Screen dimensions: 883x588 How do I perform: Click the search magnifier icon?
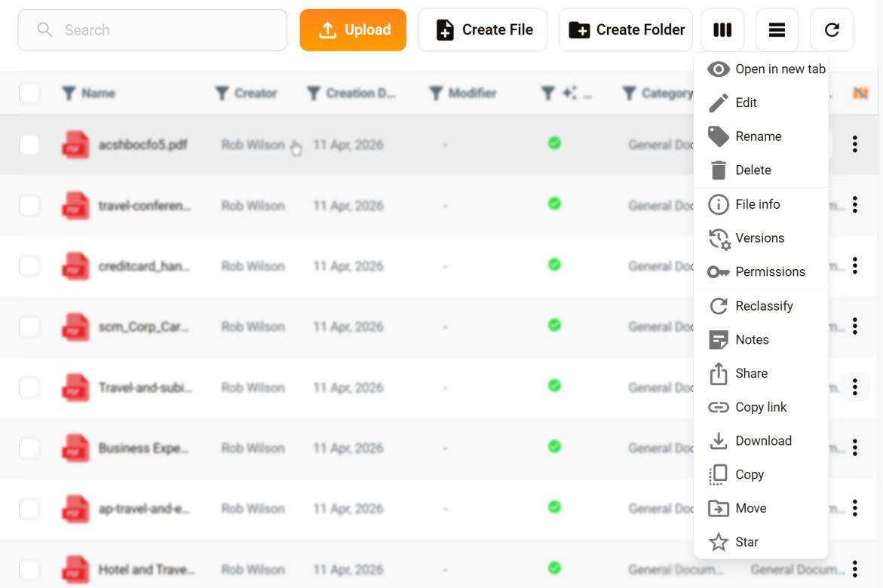point(44,30)
